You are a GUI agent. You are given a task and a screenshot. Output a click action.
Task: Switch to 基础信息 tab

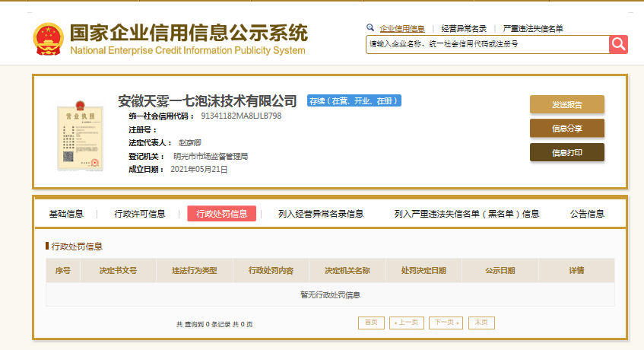pyautogui.click(x=66, y=214)
